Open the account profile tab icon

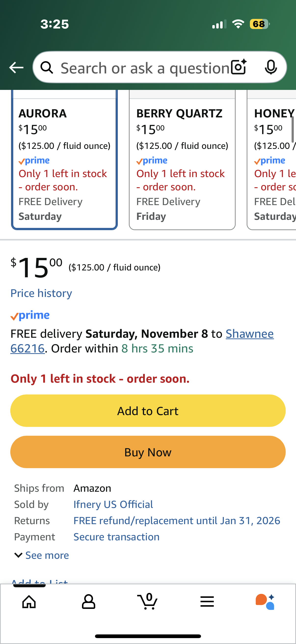(88, 602)
